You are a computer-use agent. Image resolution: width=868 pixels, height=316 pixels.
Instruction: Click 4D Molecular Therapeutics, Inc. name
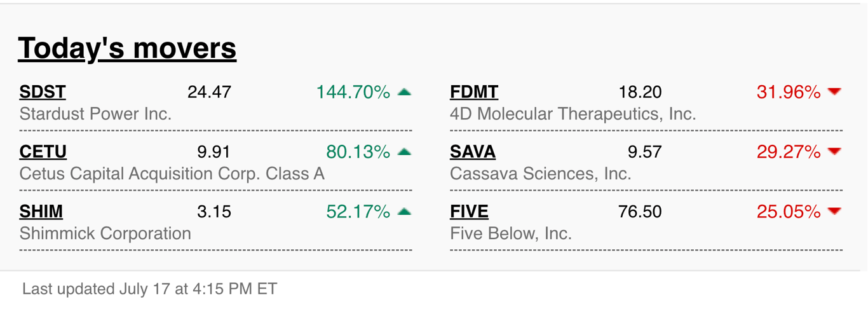click(573, 114)
